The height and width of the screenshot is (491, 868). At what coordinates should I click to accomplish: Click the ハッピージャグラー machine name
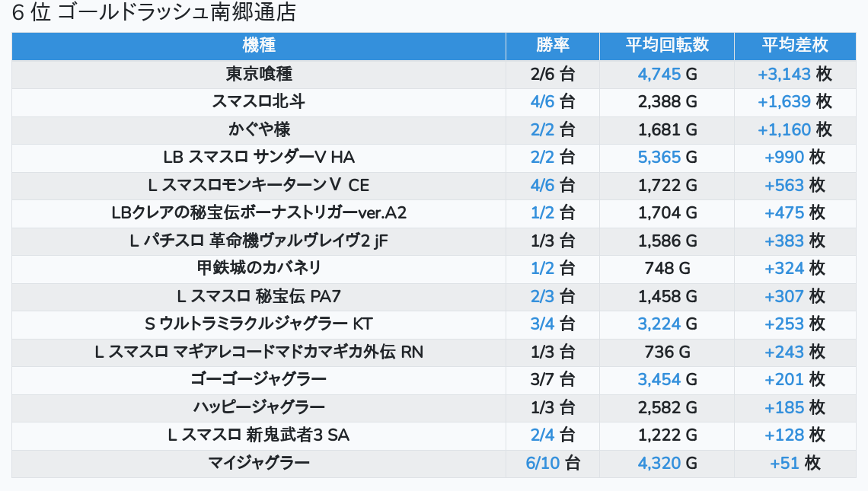[259, 407]
